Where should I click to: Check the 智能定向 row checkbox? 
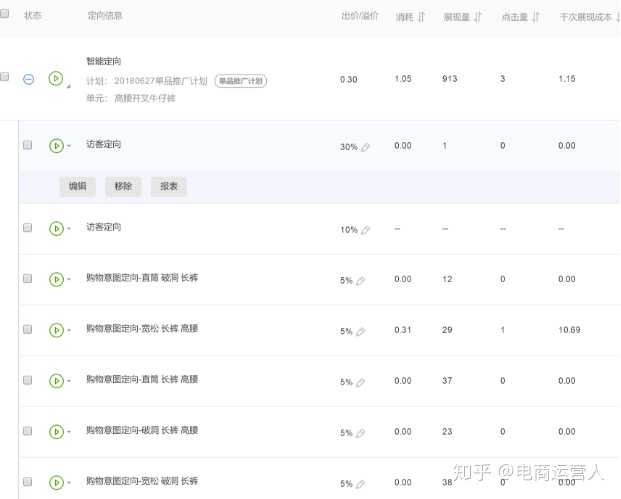pos(4,76)
